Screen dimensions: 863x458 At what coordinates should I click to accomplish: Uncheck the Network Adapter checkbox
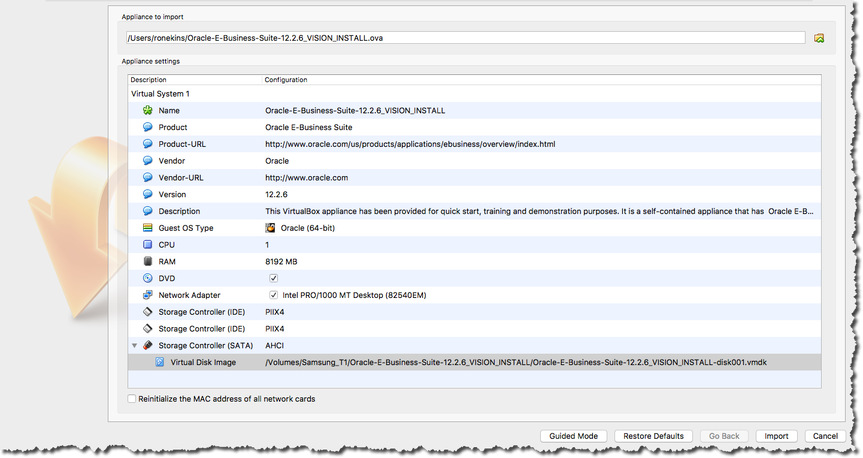point(274,295)
